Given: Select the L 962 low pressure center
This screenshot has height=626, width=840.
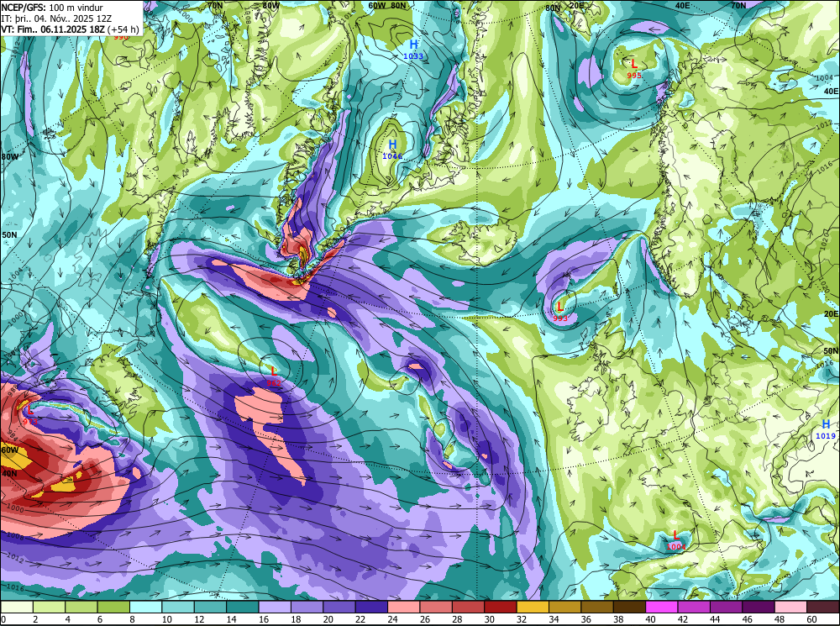Looking at the screenshot, I should (x=274, y=376).
